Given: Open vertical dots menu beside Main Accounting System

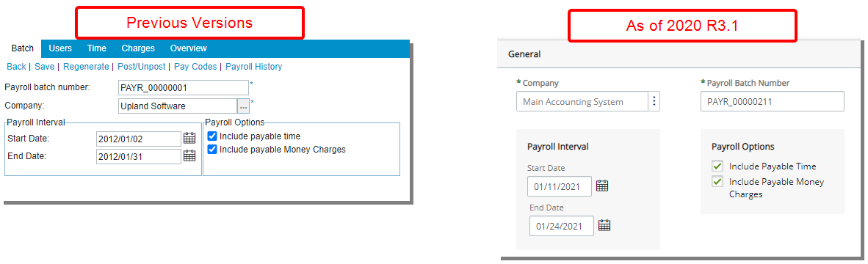Looking at the screenshot, I should (x=654, y=102).
